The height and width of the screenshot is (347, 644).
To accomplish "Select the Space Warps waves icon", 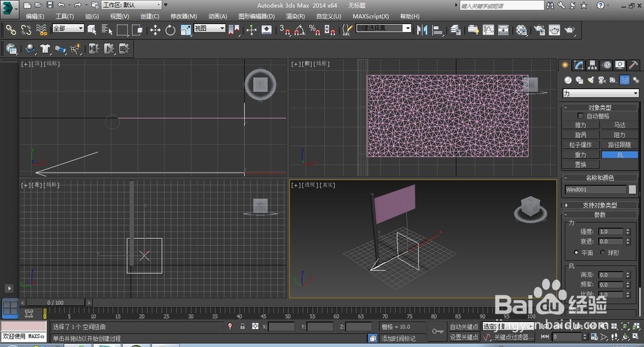I will [x=624, y=80].
